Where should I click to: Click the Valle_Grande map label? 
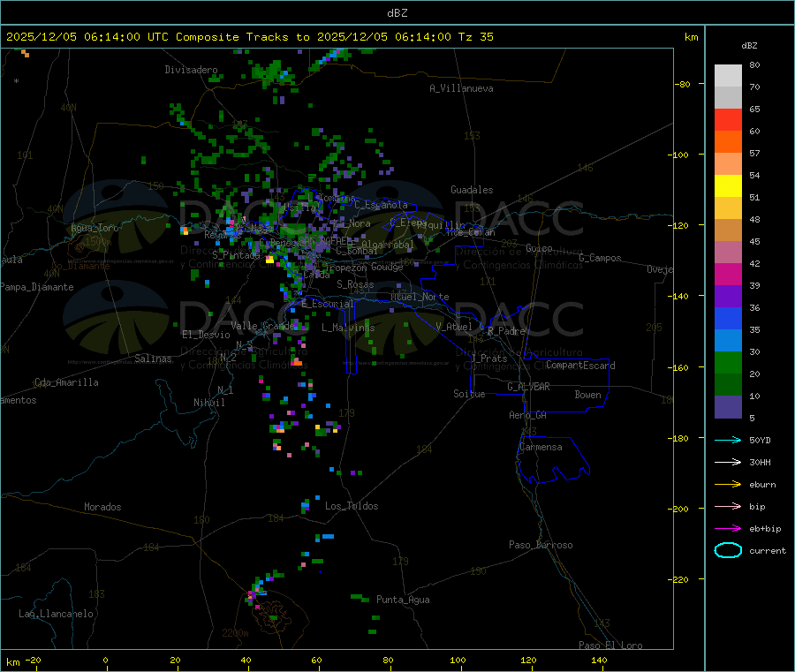click(262, 326)
